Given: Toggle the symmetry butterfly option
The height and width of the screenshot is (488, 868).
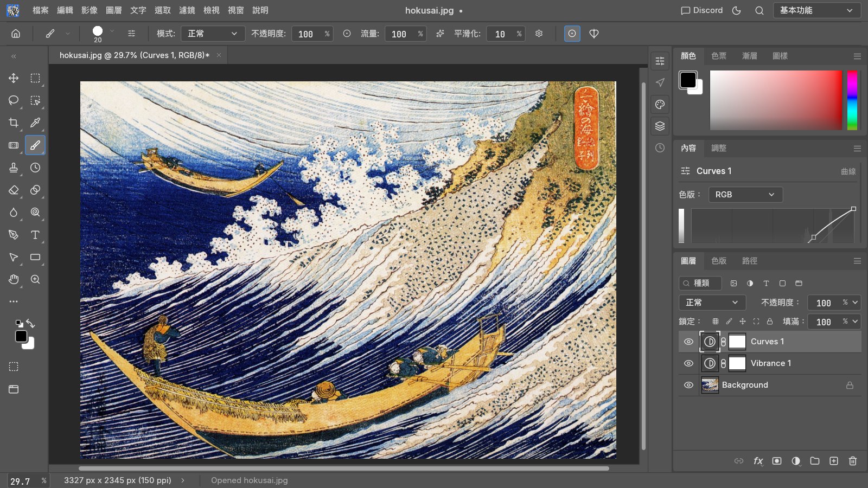Looking at the screenshot, I should tap(594, 34).
